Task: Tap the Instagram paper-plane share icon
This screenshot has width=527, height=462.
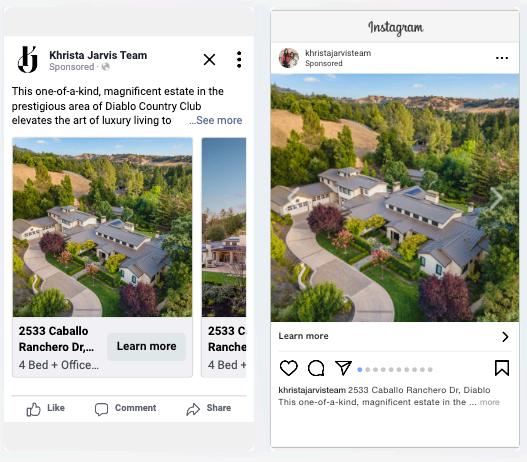Action: (343, 368)
